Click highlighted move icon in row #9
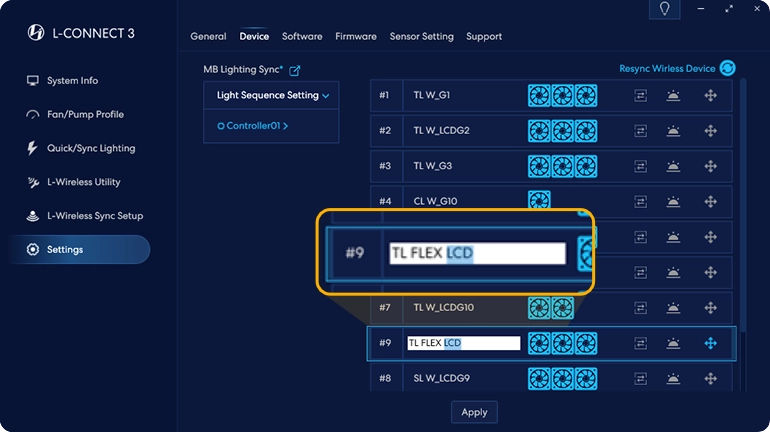The image size is (770, 432). click(711, 343)
